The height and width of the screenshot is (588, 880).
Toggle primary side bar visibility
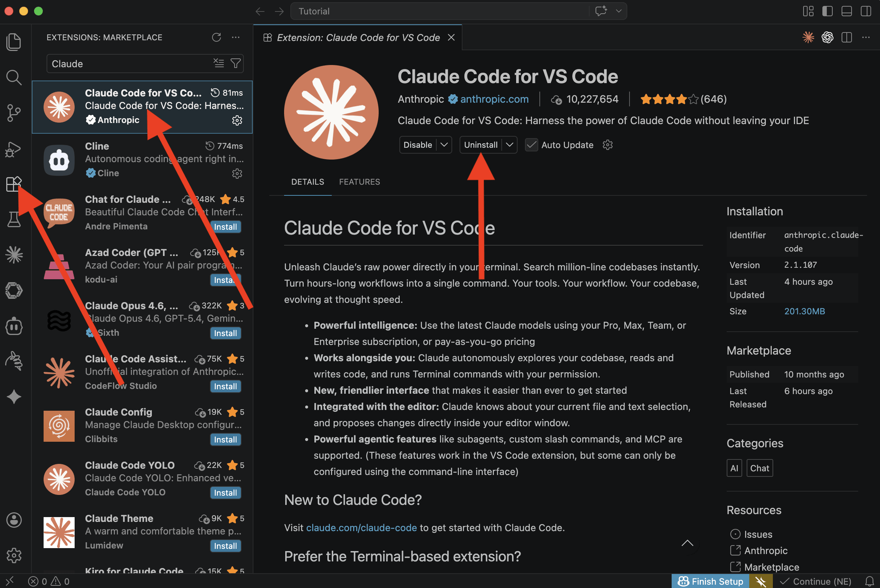click(827, 11)
